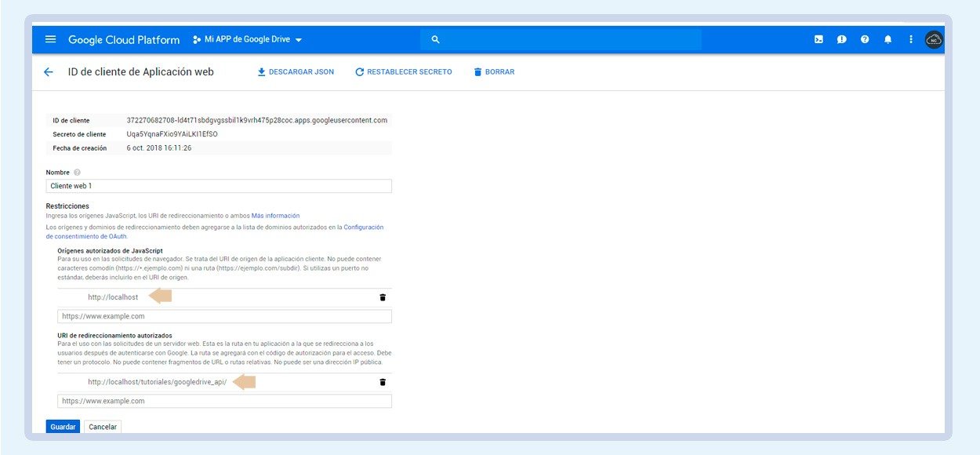Click the page title ID de cliente de Aplicación web

(x=141, y=71)
